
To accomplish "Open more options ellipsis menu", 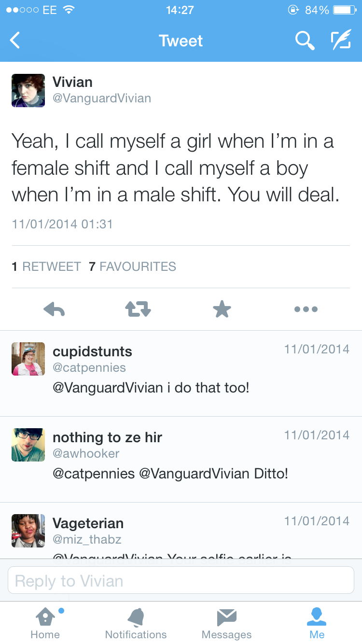I will click(306, 309).
